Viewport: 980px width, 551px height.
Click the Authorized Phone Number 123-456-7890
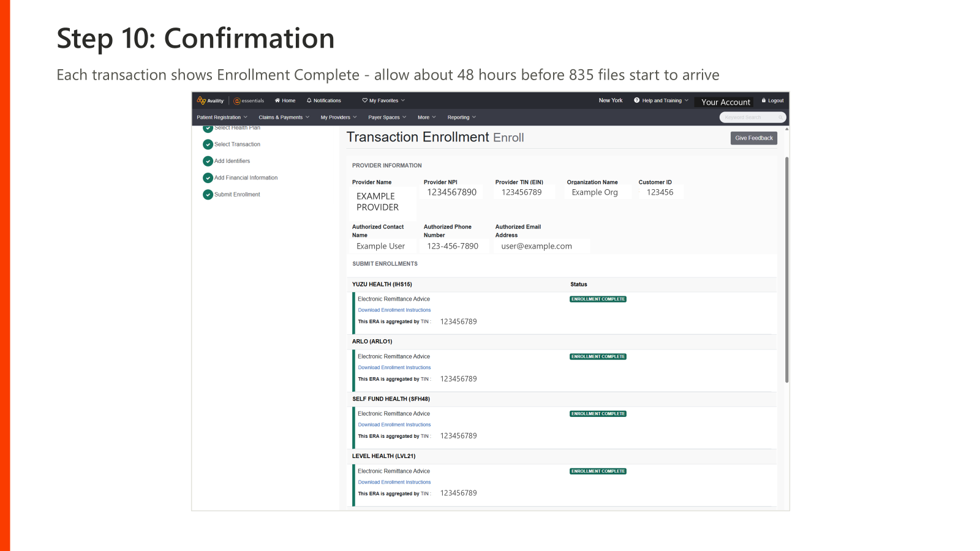tap(453, 246)
